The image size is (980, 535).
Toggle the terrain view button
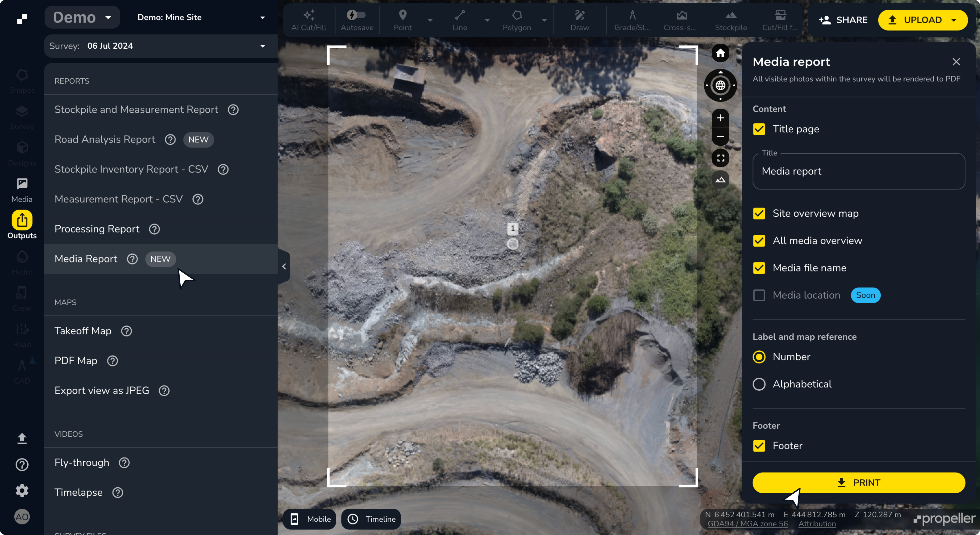(x=720, y=180)
